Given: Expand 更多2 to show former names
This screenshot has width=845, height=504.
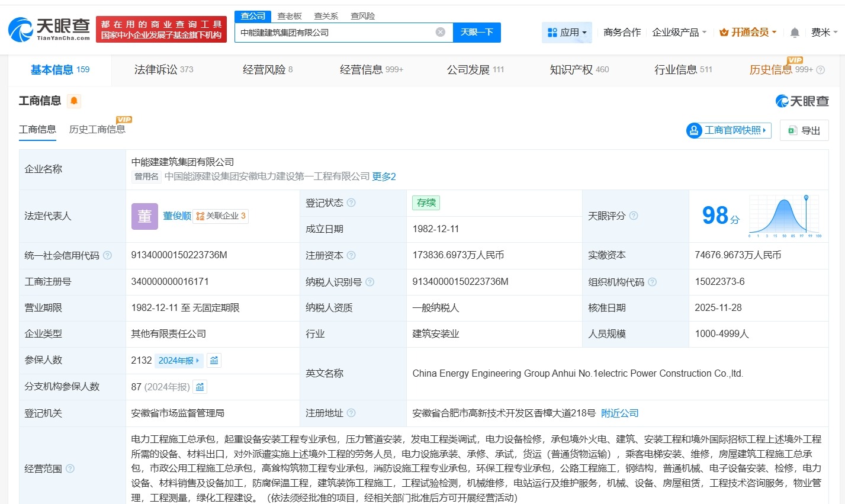Looking at the screenshot, I should 384,176.
